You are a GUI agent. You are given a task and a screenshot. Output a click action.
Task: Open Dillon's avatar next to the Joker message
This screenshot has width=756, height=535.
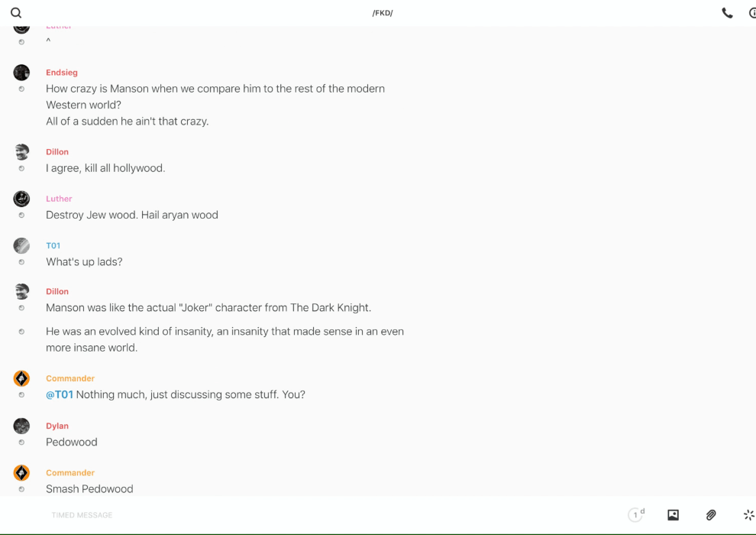tap(21, 291)
